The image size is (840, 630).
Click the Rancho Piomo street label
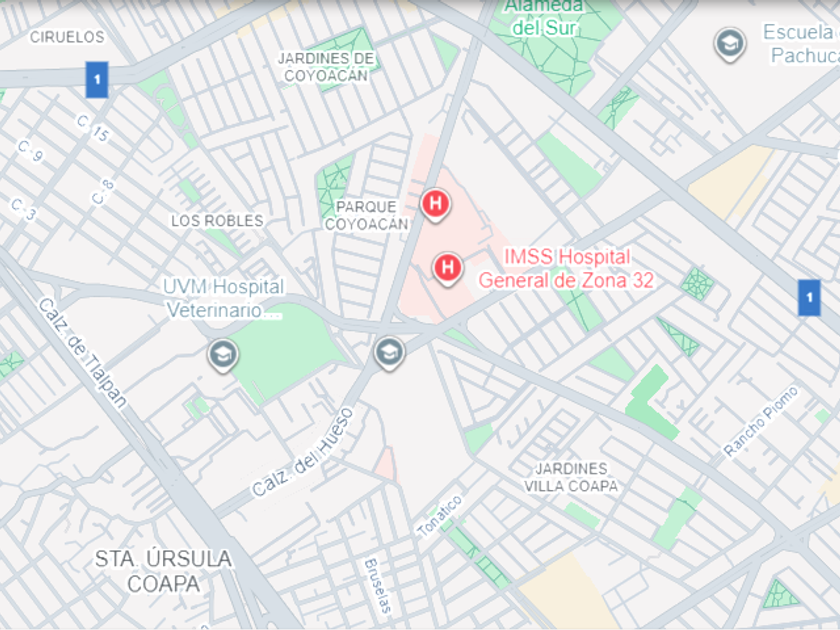tap(761, 422)
